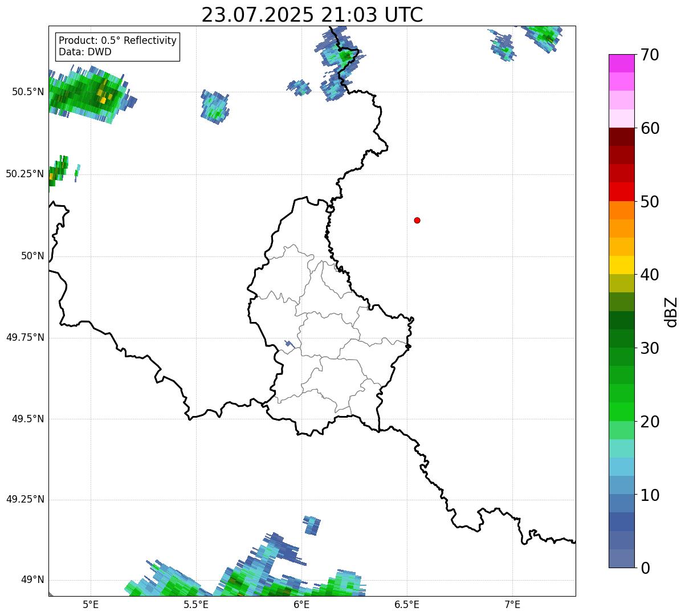Pick the bright red swatch above 50 dBZ

coord(622,191)
